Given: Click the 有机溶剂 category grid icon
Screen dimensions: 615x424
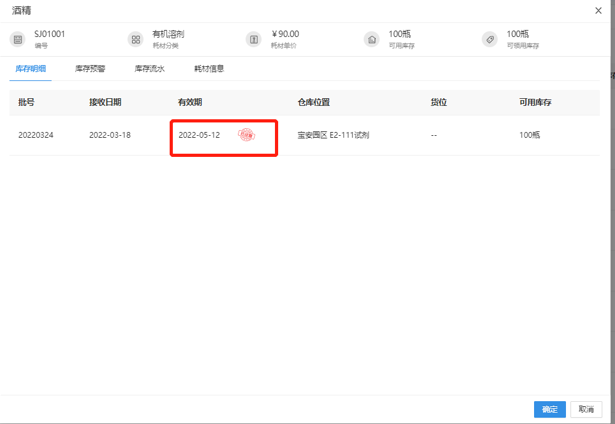Looking at the screenshot, I should pos(136,39).
